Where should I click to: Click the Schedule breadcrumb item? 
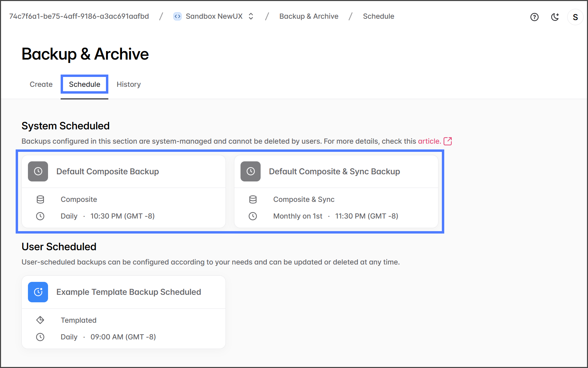tap(378, 16)
